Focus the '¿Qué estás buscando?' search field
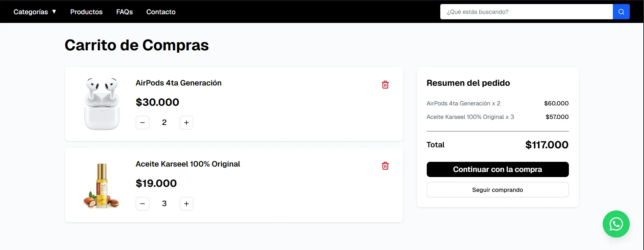Screen dimensions: 644x250 point(527,12)
